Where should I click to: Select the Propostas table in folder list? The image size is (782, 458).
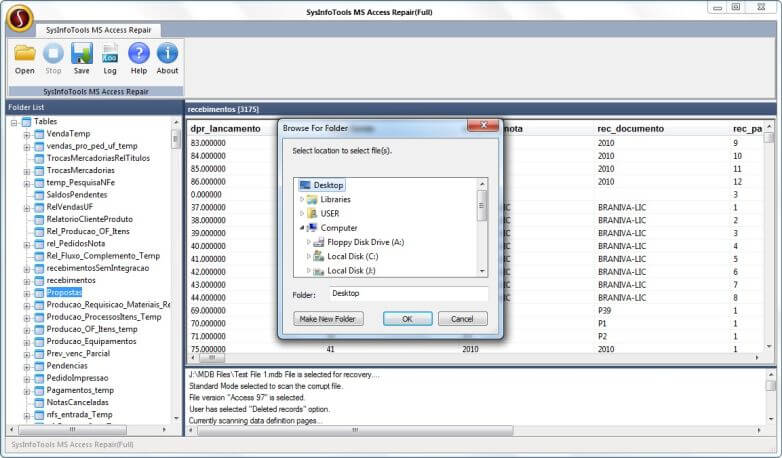(64, 293)
